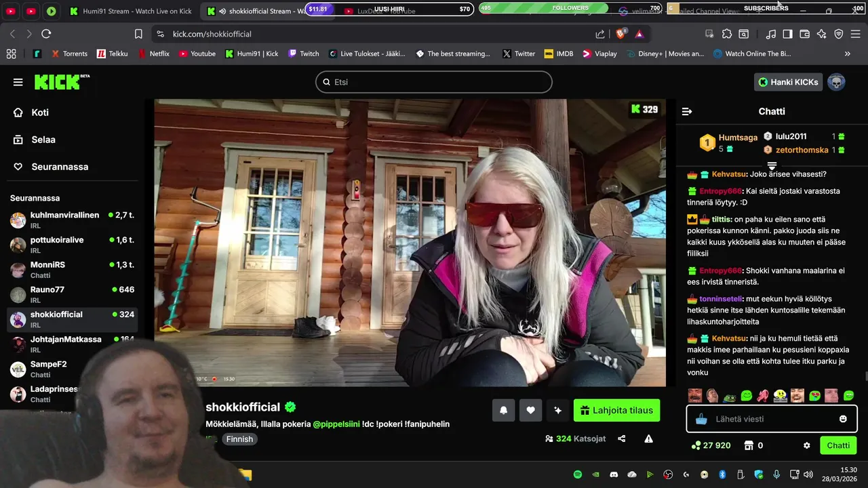Open the user avatar menu
This screenshot has width=868, height=488.
point(836,82)
